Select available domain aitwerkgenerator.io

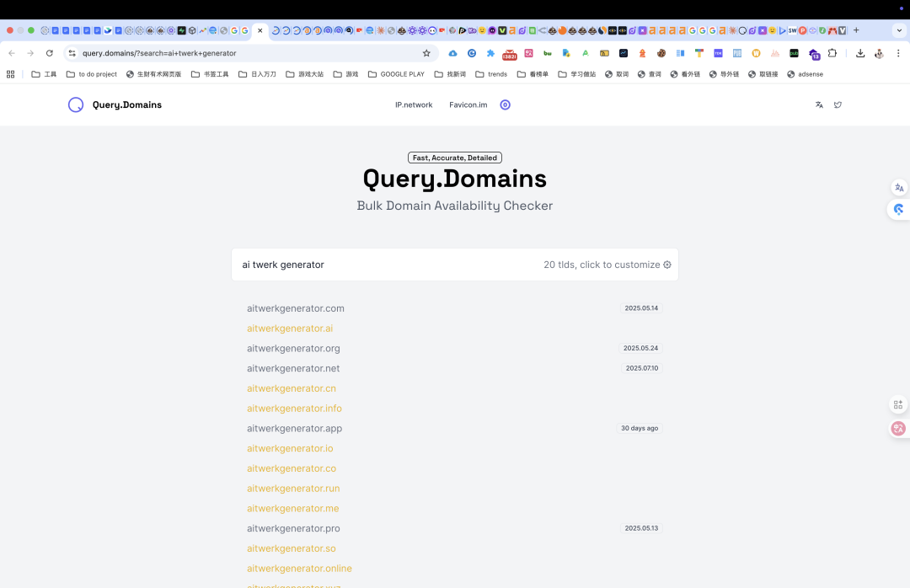click(290, 449)
